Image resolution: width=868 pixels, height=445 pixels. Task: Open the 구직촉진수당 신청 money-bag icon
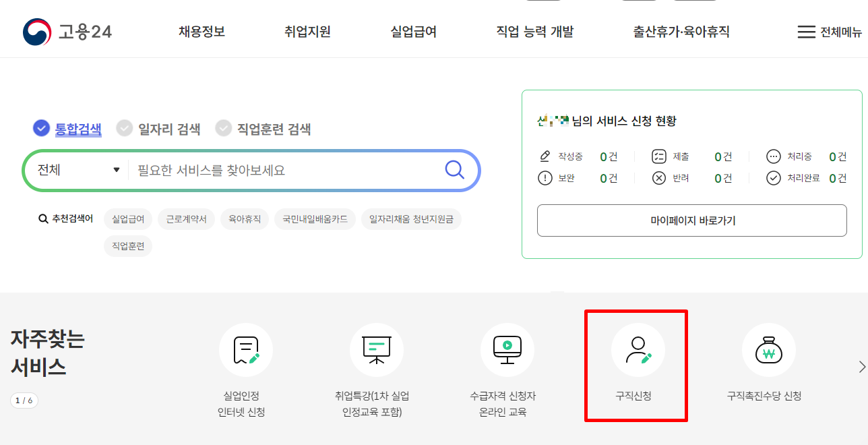[768, 350]
